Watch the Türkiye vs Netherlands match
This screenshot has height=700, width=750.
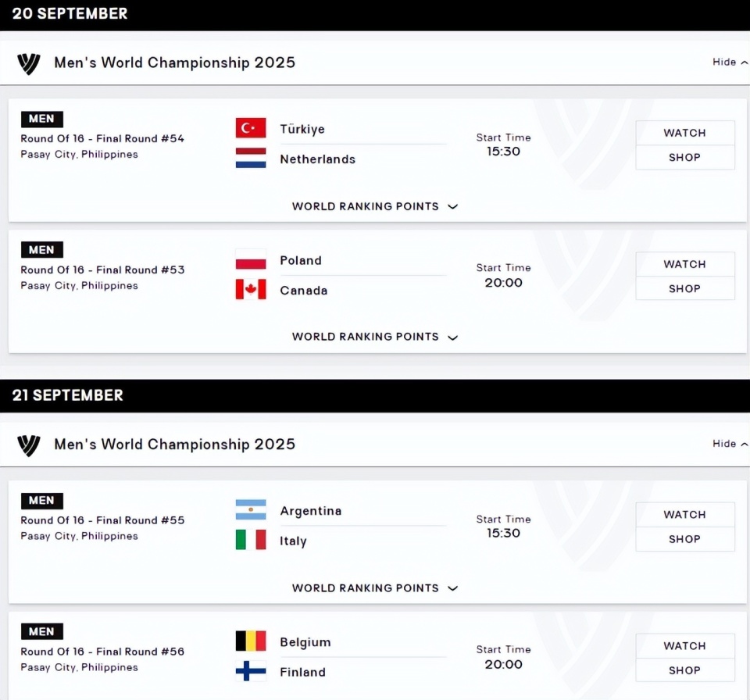(684, 133)
